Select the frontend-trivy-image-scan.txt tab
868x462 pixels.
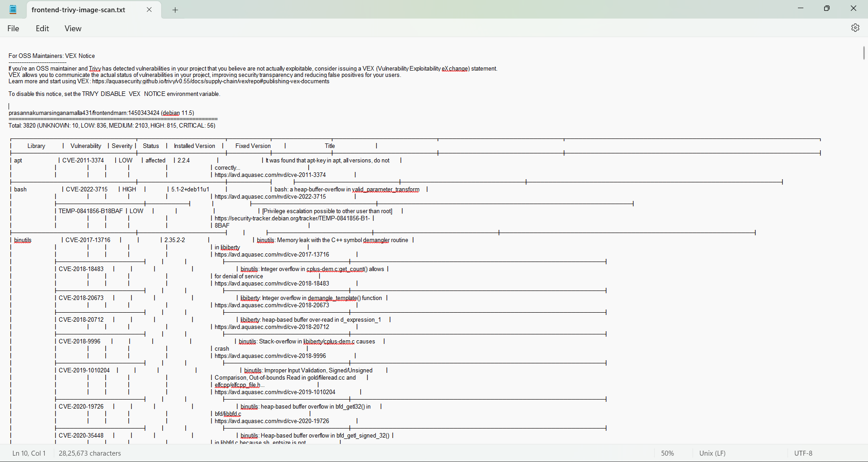[79, 10]
